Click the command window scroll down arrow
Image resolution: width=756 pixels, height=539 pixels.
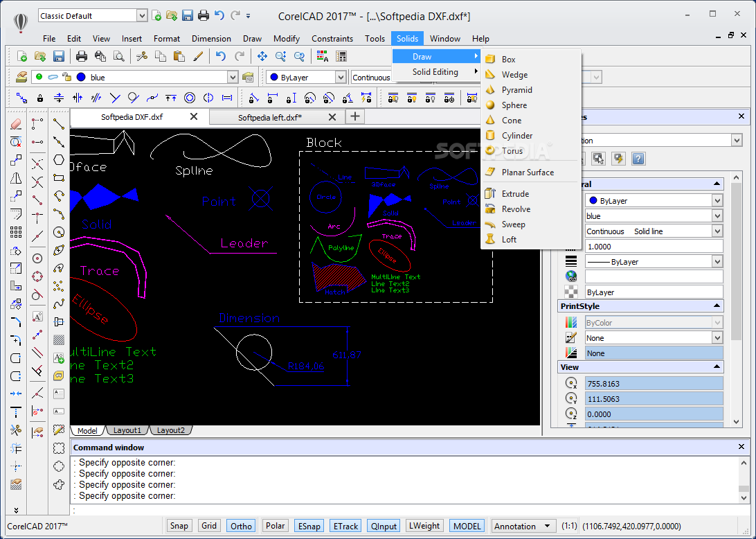[744, 497]
